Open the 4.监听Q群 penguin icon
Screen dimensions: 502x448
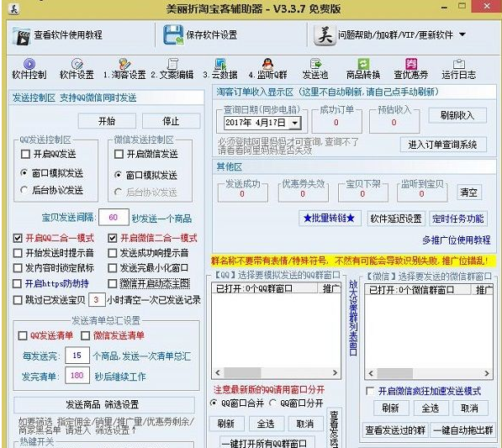268,64
